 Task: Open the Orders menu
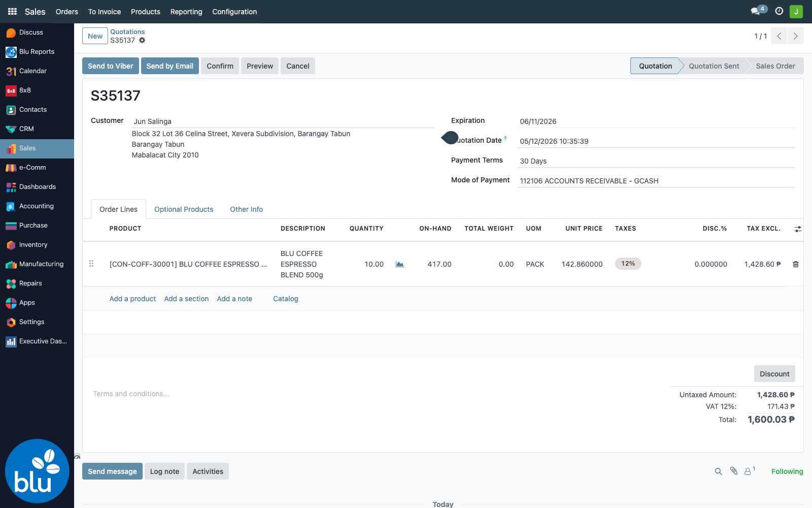tap(67, 12)
